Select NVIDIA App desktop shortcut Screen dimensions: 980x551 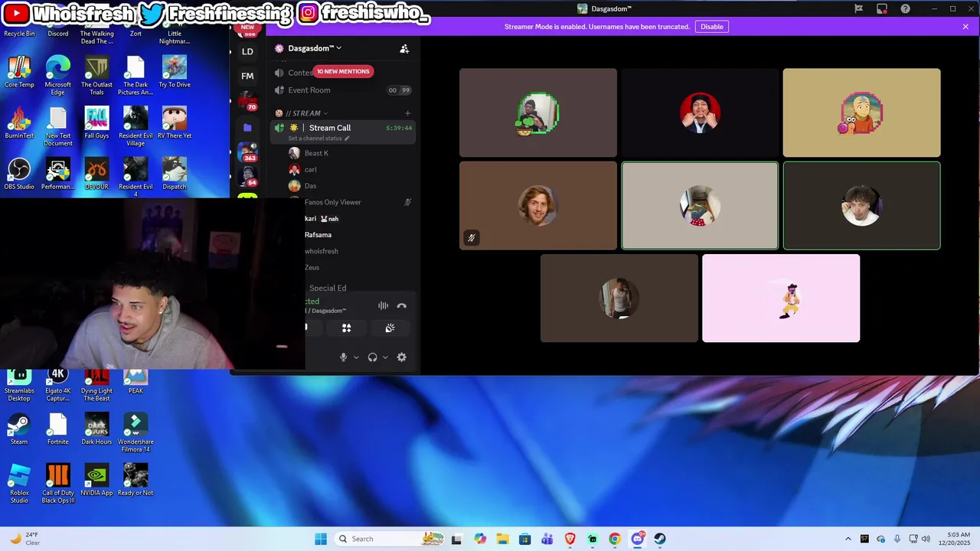96,480
